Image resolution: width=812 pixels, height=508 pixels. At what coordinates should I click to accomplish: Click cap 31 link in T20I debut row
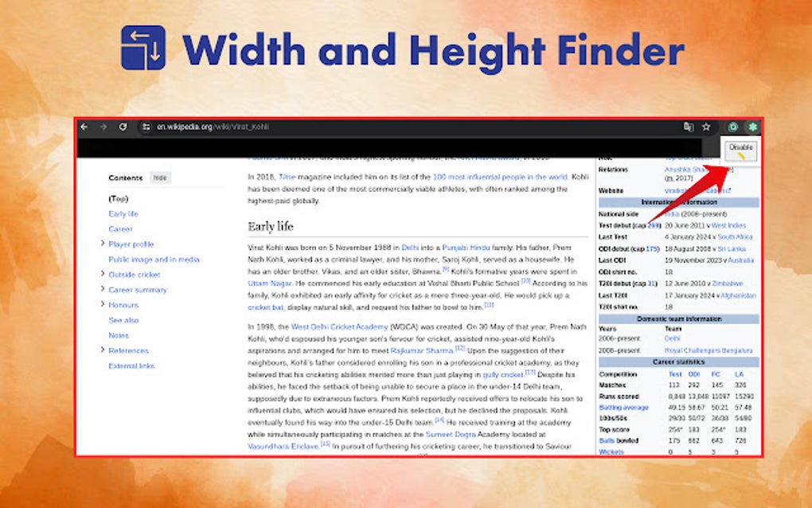point(653,283)
